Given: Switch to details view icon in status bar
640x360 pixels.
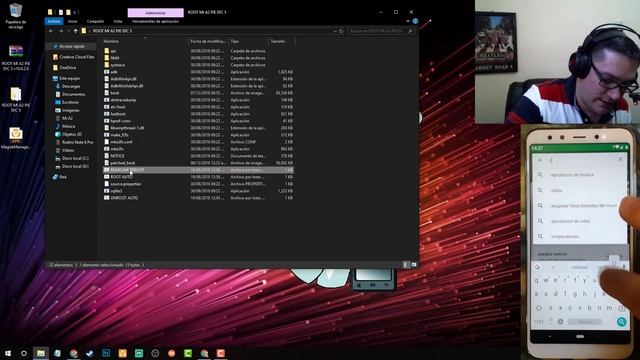Looking at the screenshot, I should (x=406, y=265).
